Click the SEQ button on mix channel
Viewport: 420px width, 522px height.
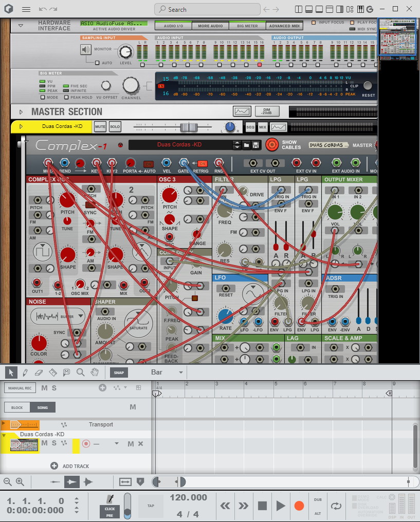click(250, 127)
